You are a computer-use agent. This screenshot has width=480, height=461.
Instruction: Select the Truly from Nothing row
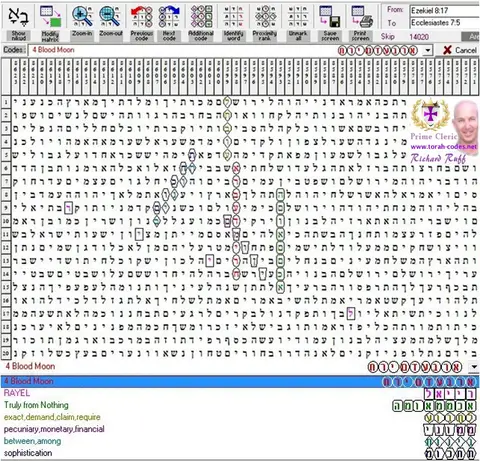(x=240, y=405)
